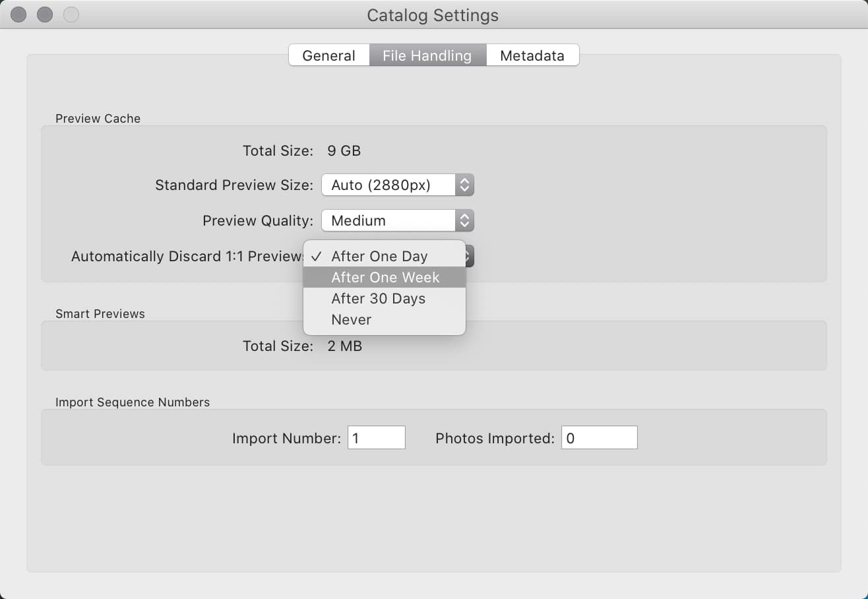Open the Preview Quality Medium dropdown
Screen dimensions: 868x599
pos(398,220)
